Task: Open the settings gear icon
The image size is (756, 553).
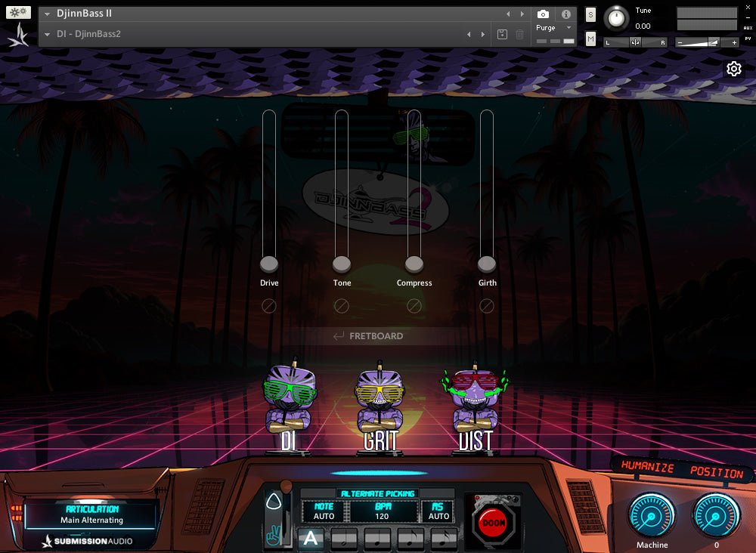Action: tap(733, 69)
